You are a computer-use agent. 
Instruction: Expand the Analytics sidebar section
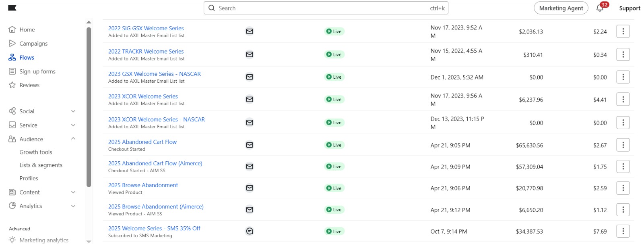(x=73, y=206)
